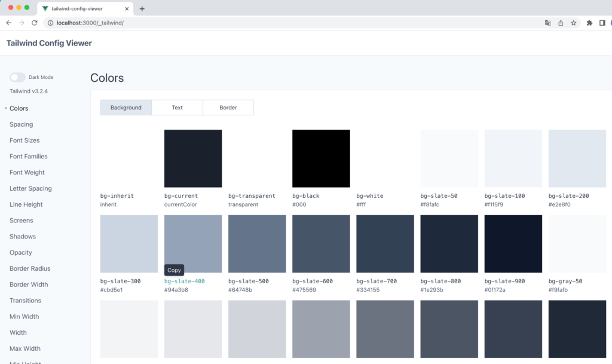612x364 pixels.
Task: Bookmark this page with the star icon
Action: (574, 23)
